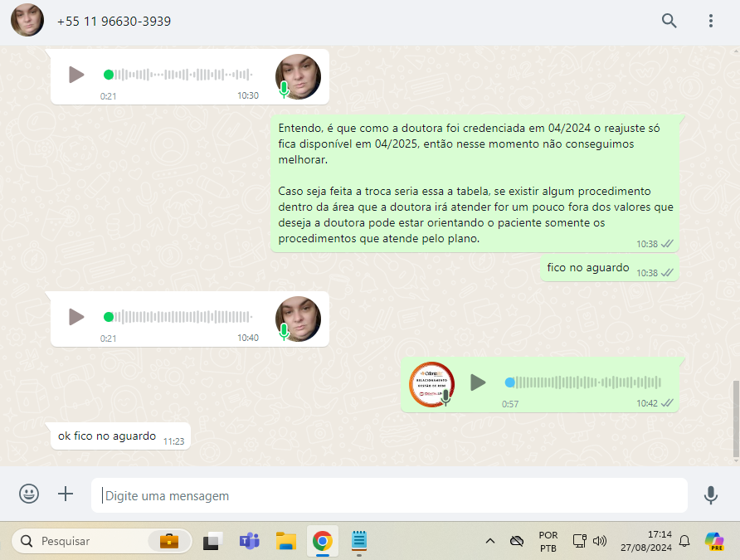
Task: Click the plus attach icon
Action: 66,494
